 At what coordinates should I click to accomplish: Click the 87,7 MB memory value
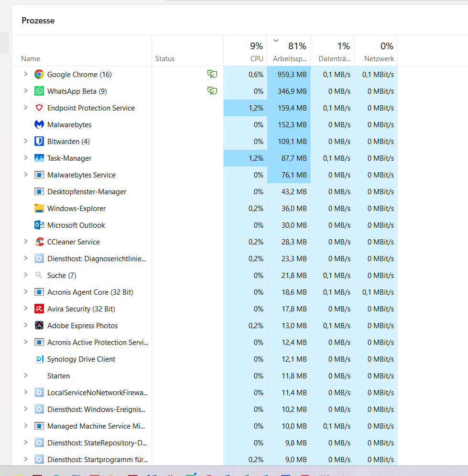pos(294,158)
